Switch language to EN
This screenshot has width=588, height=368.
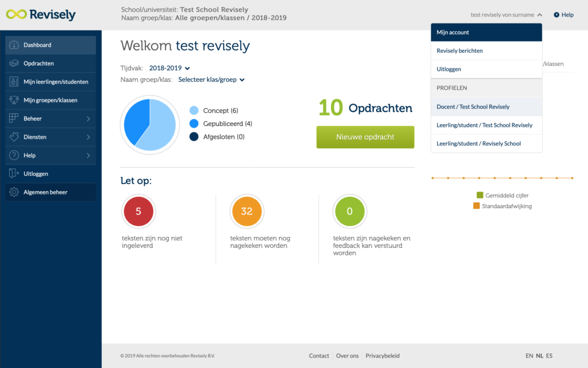tap(529, 355)
